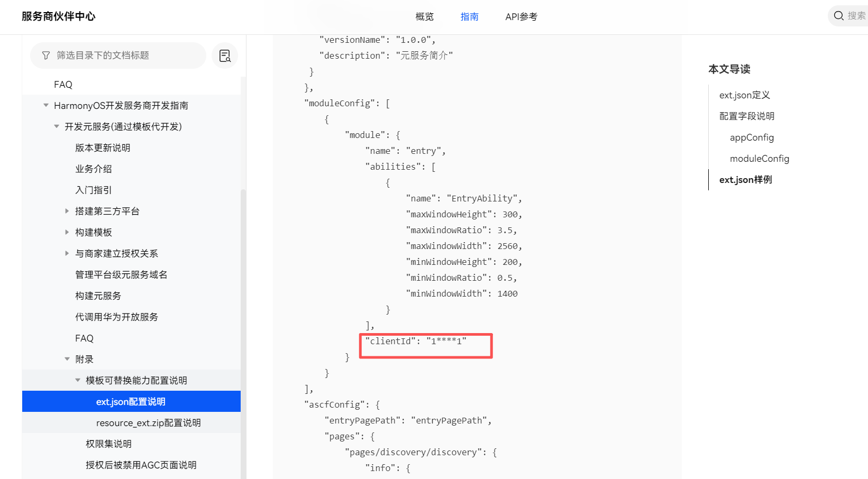The width and height of the screenshot is (868, 479).
Task: Open the API参考 tab
Action: coord(521,17)
